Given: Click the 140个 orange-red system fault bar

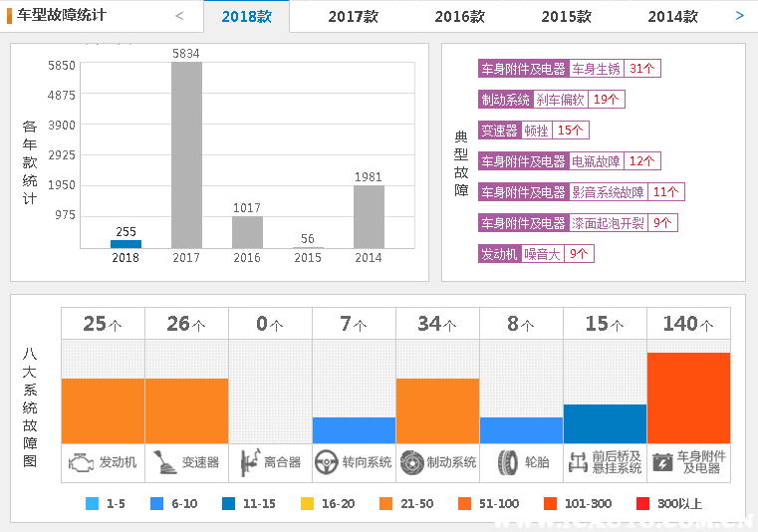Looking at the screenshot, I should coord(688,399).
